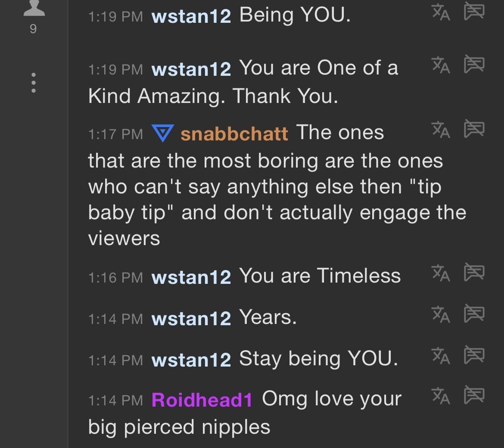The image size is (504, 448).
Task: Translate the "Being YOU." message
Action: point(441,12)
